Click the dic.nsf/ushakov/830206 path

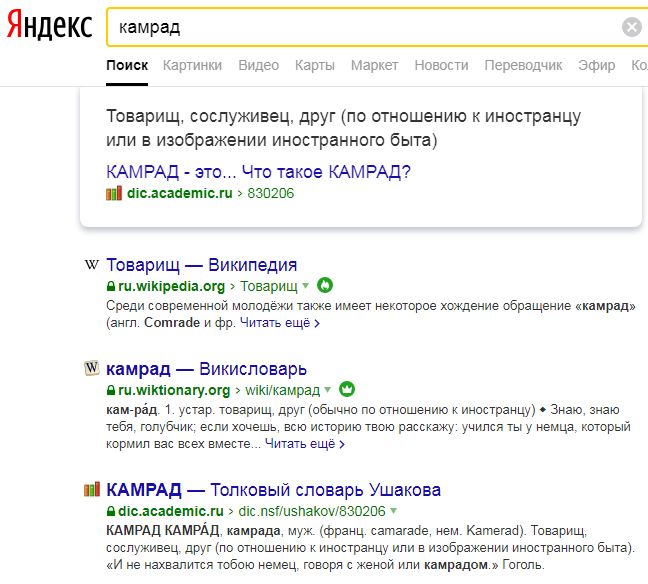point(312,512)
